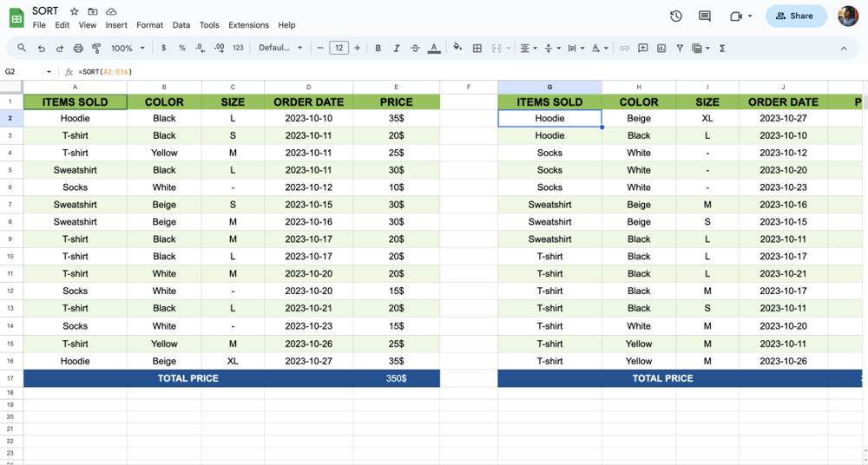Open version history clock icon

pyautogui.click(x=676, y=16)
